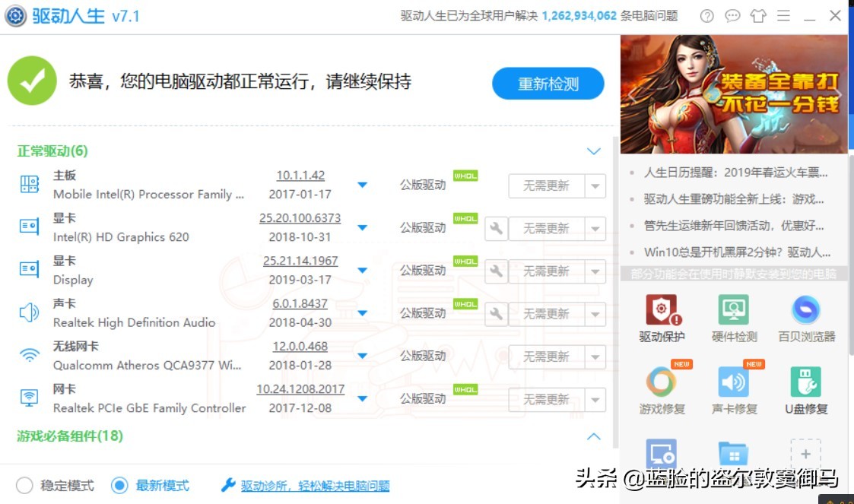
Task: Open 声卡修复 sound card repair
Action: 732,382
